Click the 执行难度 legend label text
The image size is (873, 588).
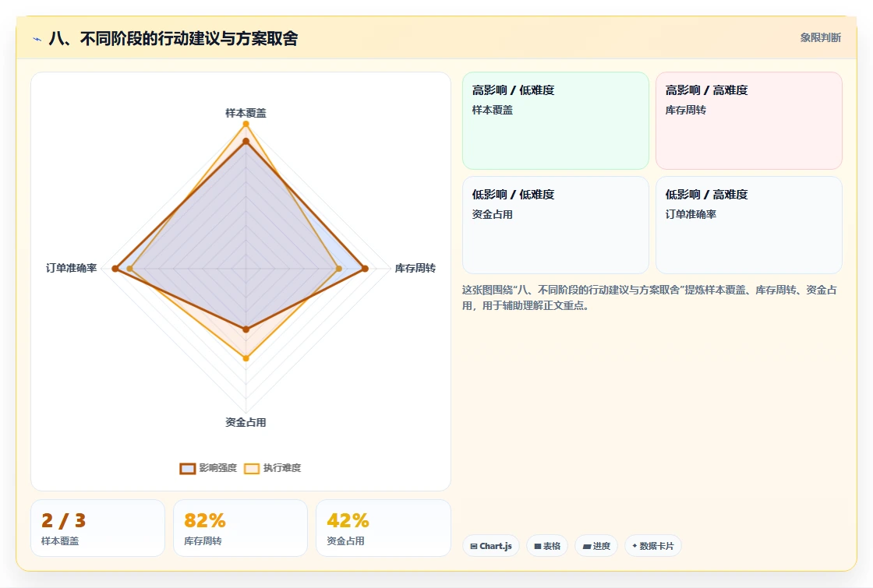coord(282,468)
